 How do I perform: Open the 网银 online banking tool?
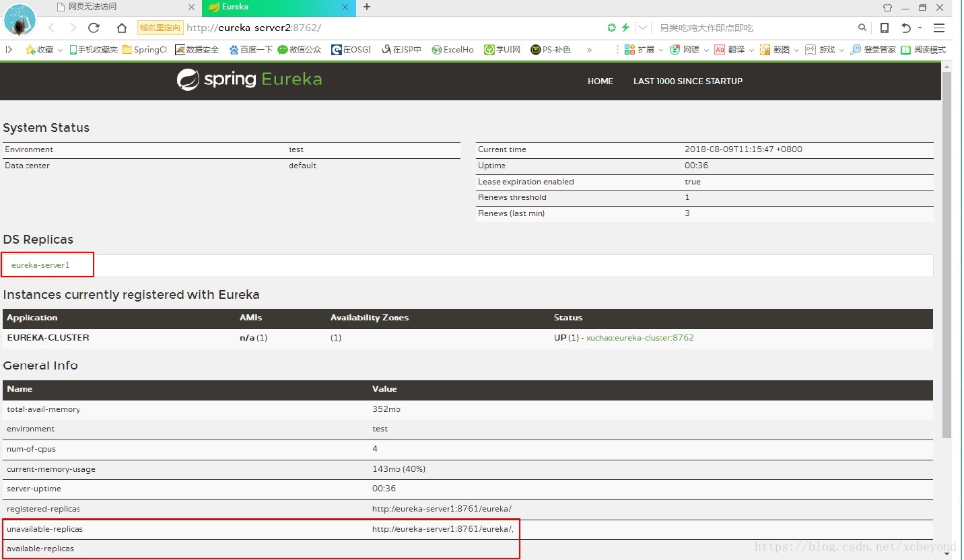click(x=685, y=49)
